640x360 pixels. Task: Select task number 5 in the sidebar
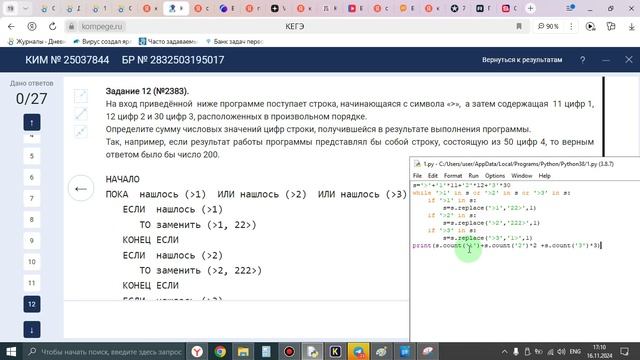32,156
